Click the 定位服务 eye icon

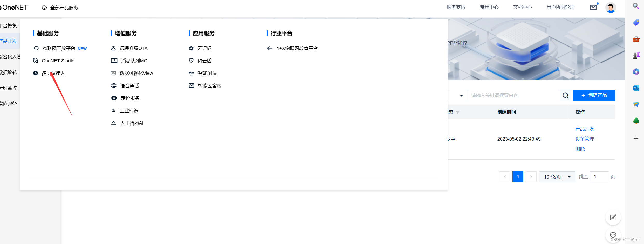pyautogui.click(x=114, y=98)
